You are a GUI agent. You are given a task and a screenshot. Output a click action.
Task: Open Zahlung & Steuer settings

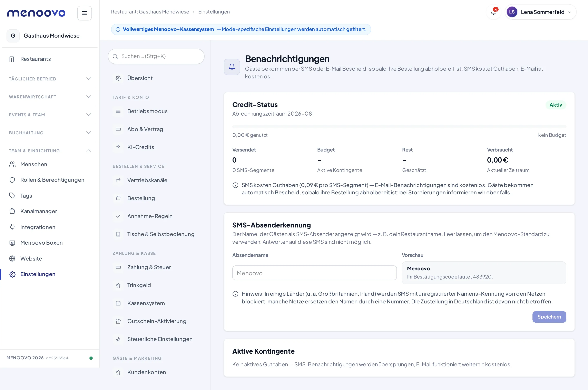pyautogui.click(x=156, y=267)
